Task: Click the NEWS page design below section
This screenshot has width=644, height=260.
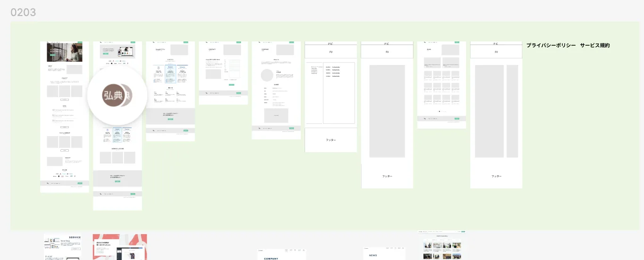Action: [x=384, y=253]
